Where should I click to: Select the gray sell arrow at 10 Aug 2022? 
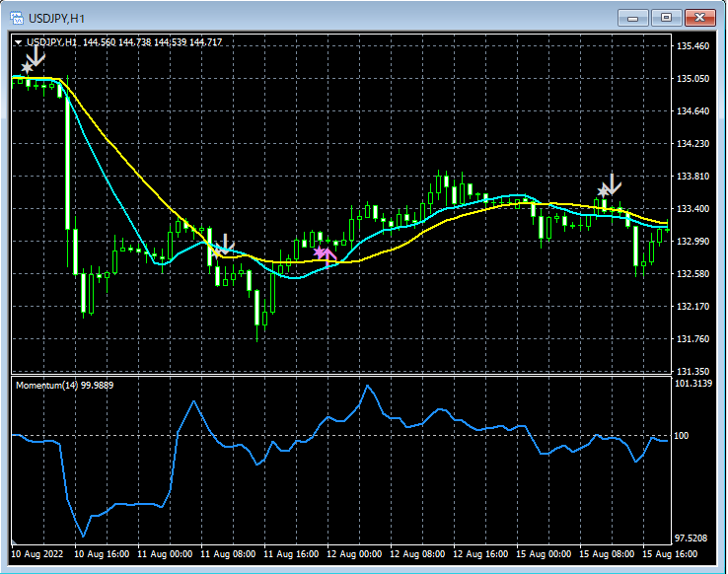click(x=36, y=56)
